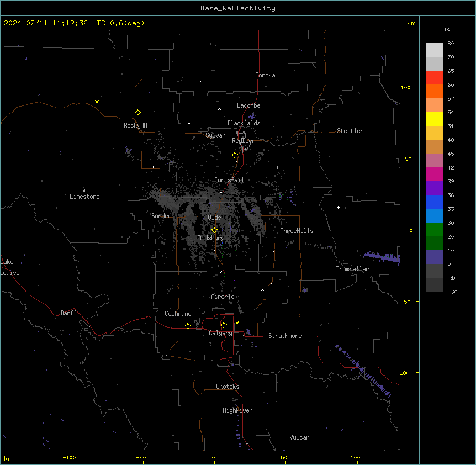Click the Limestone label
This screenshot has width=476, height=465.
84,197
